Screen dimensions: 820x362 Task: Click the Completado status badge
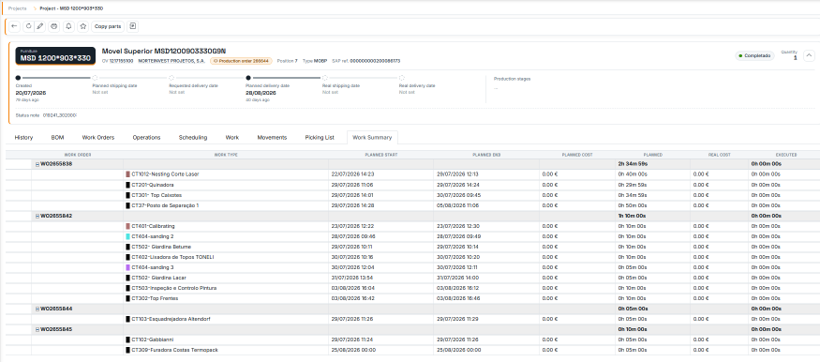tap(755, 55)
